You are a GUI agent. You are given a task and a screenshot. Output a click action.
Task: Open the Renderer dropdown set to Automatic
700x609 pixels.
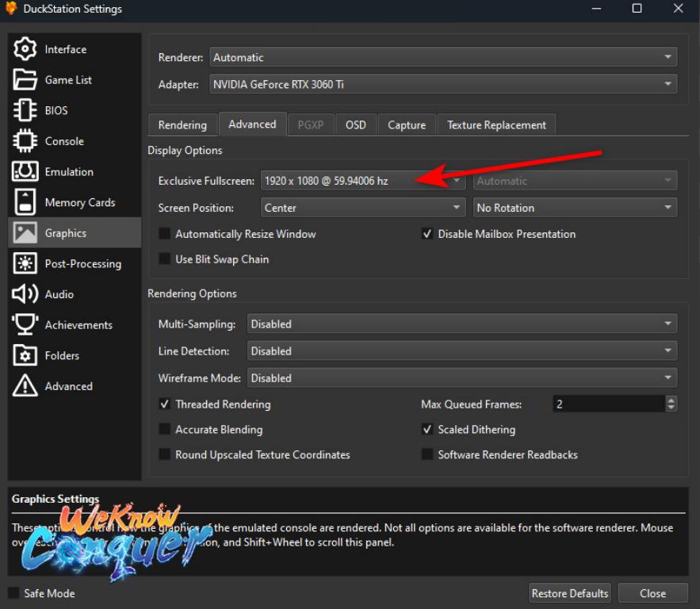(443, 57)
